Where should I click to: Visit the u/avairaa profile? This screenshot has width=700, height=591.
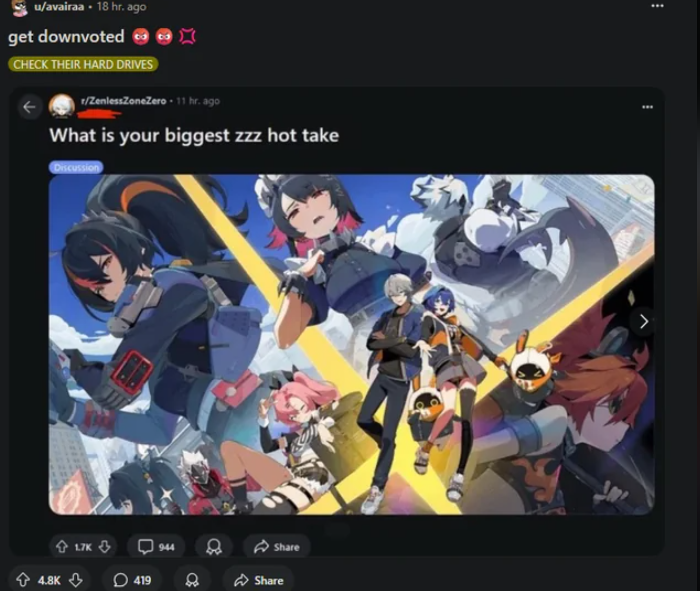pos(59,6)
